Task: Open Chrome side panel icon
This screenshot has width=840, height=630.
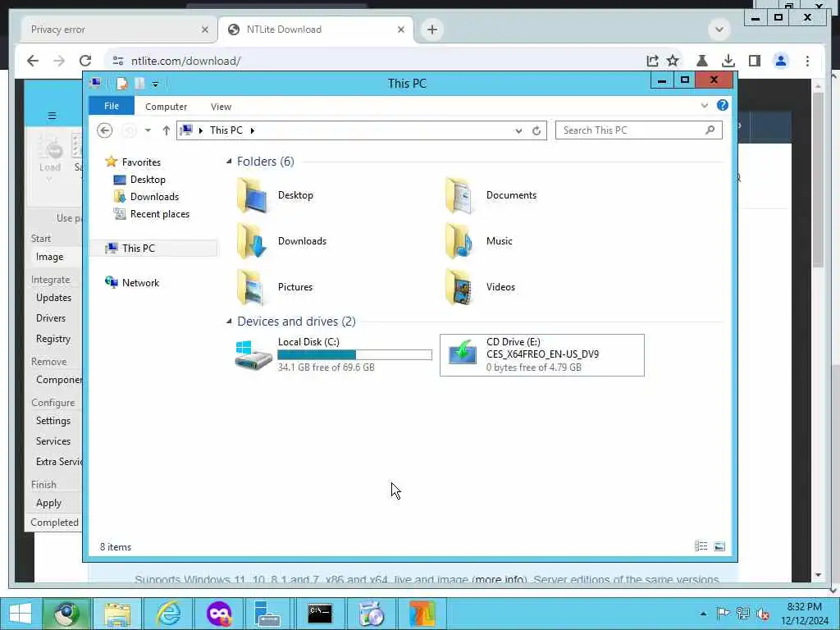Action: [x=755, y=61]
